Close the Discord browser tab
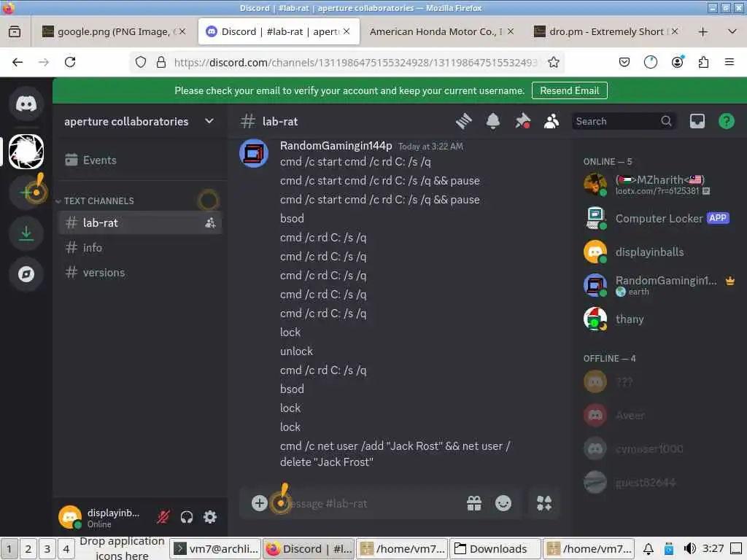747x560 pixels. pyautogui.click(x=347, y=31)
